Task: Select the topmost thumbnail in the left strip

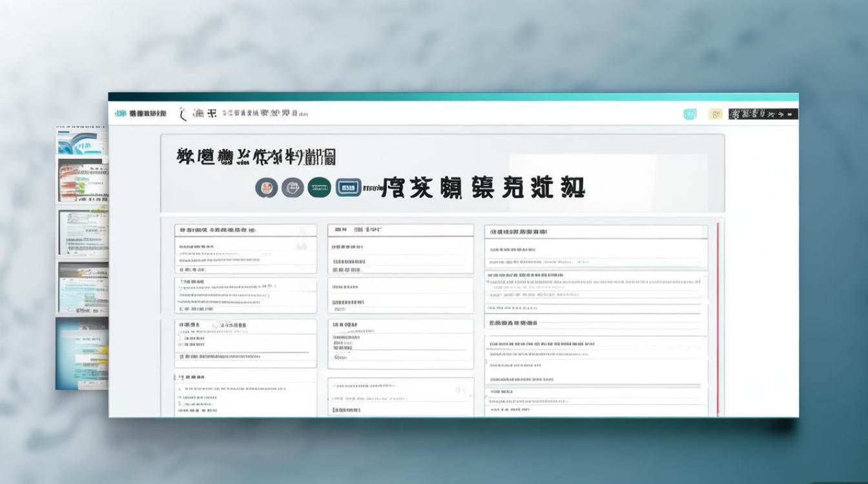Action: click(x=82, y=142)
